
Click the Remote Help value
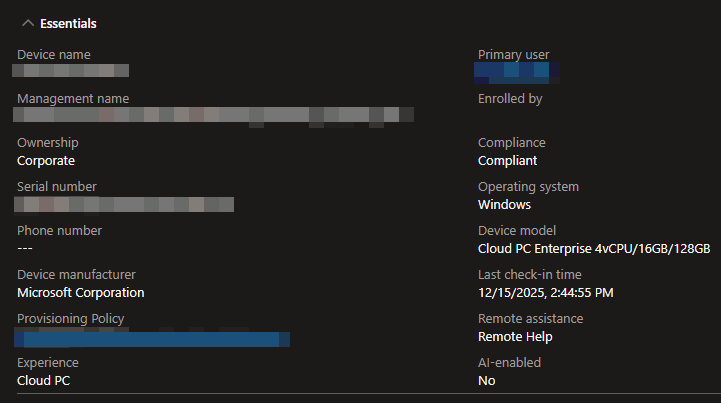pos(515,336)
